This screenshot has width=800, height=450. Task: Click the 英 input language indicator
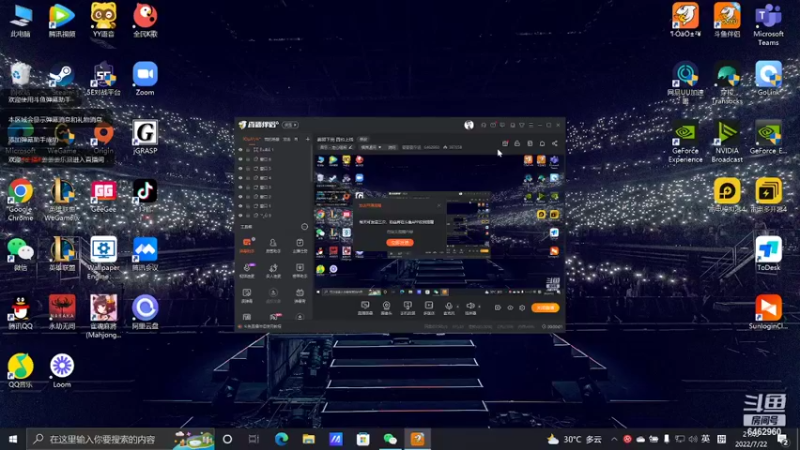coord(706,439)
